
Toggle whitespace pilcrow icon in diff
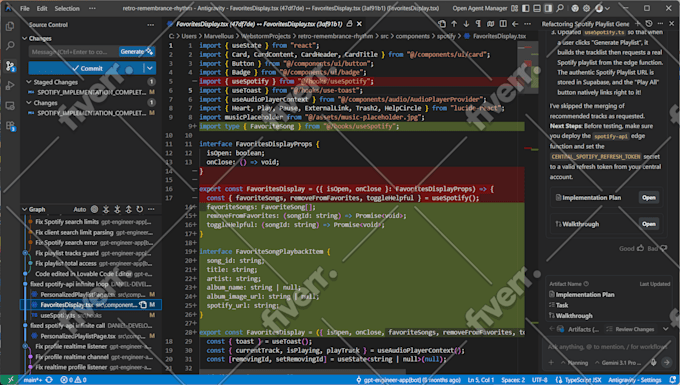click(478, 24)
